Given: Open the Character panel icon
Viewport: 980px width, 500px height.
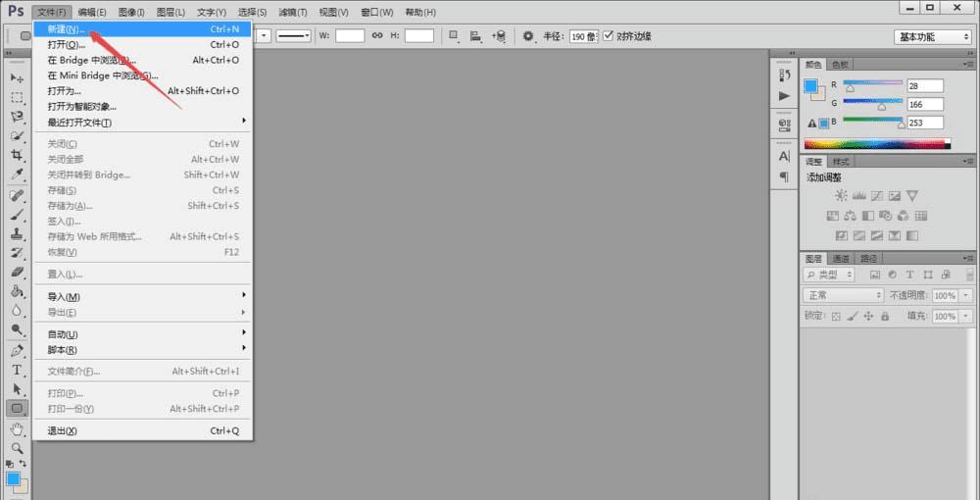Looking at the screenshot, I should tap(784, 156).
